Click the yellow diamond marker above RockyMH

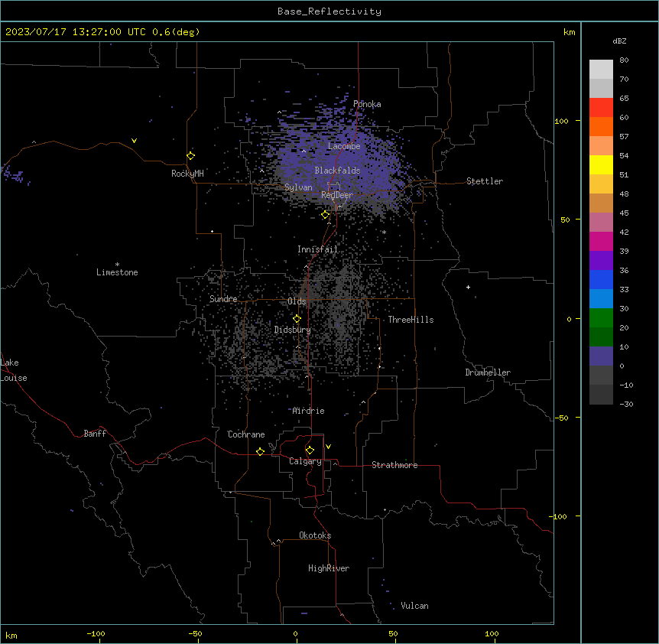coord(191,156)
